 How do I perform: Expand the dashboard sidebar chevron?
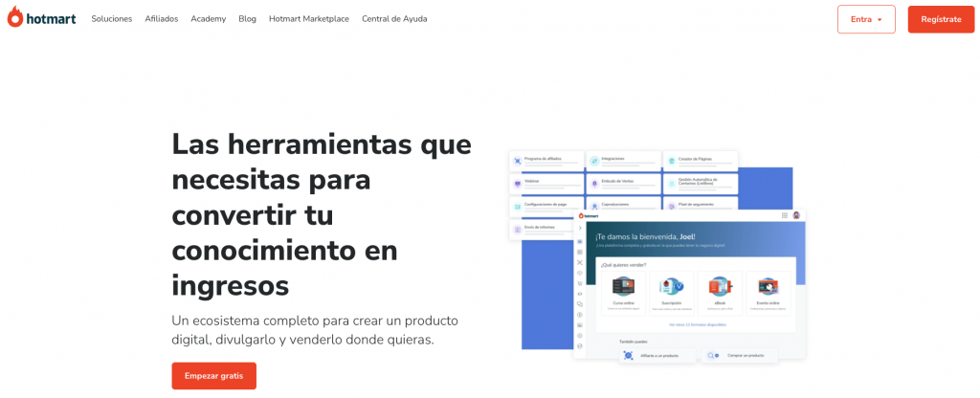(580, 228)
